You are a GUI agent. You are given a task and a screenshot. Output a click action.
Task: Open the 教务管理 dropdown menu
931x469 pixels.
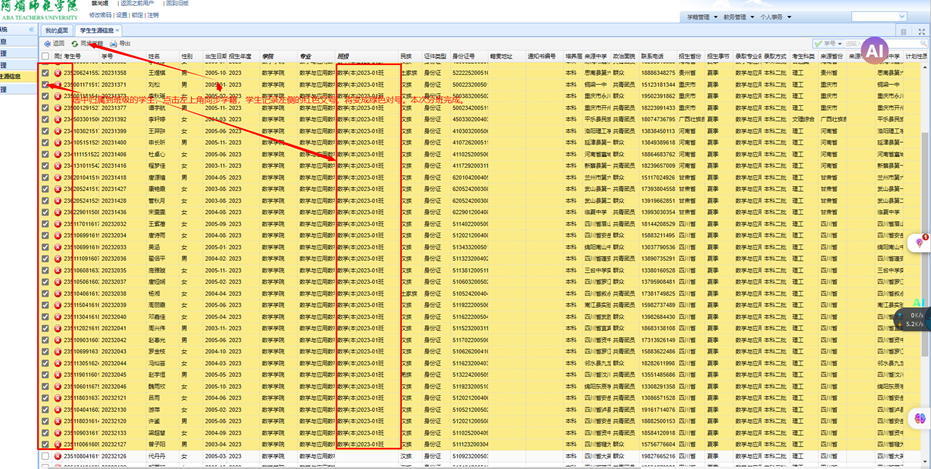(739, 17)
